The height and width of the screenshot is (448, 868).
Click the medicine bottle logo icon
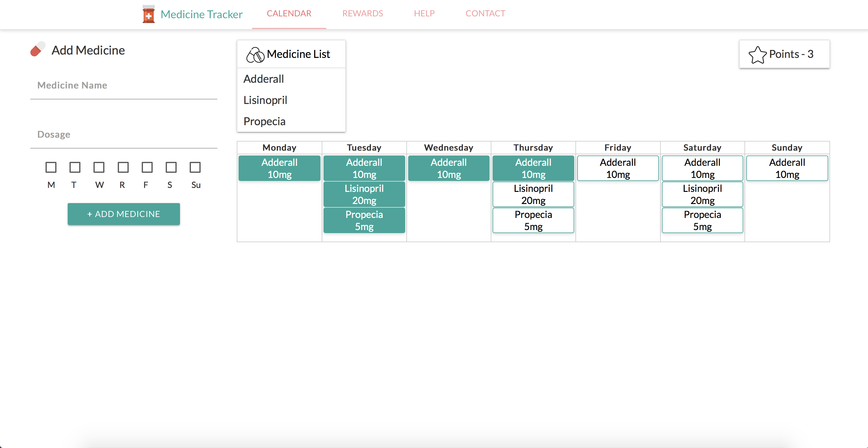[148, 14]
